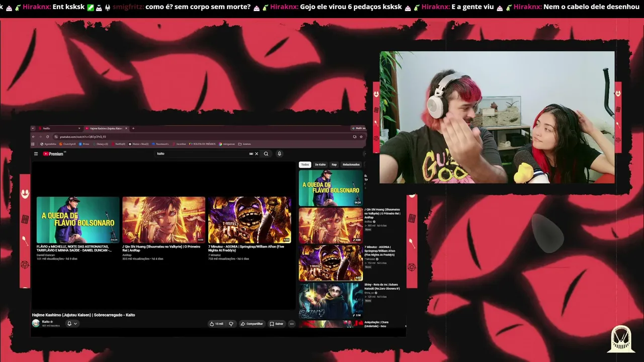The height and width of the screenshot is (362, 644).
Task: Open the Paramount+ bookmark
Action: click(160, 144)
